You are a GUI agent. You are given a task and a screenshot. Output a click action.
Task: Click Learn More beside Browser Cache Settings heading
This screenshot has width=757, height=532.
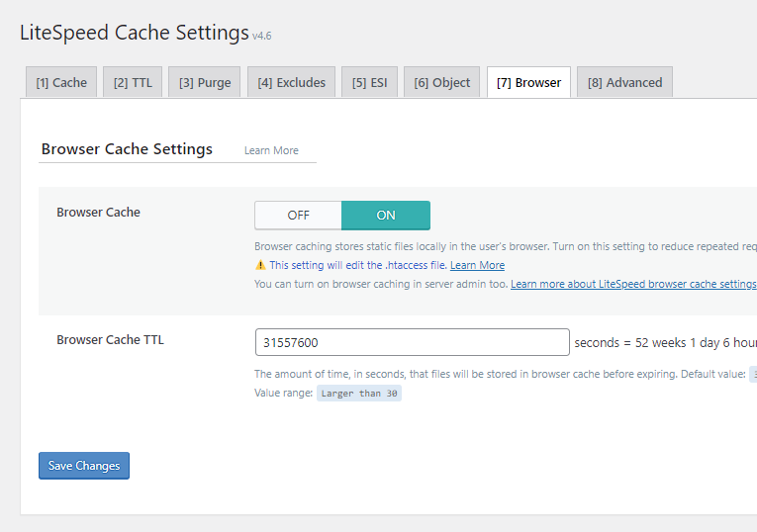tap(271, 150)
